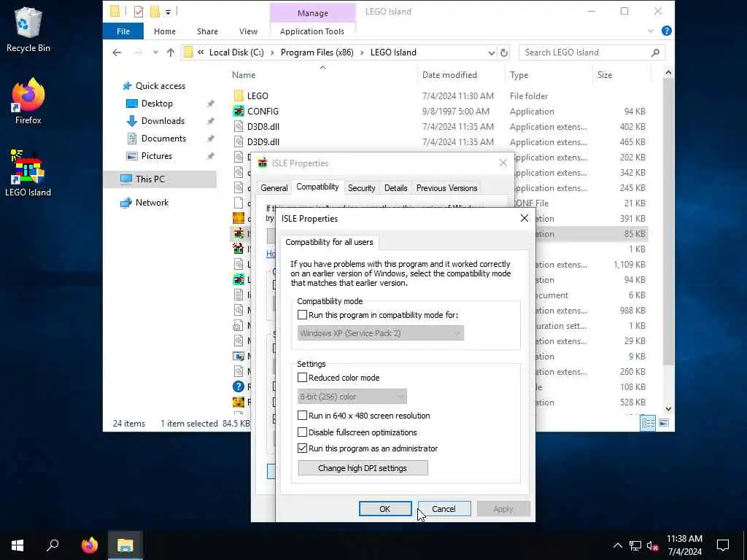Image resolution: width=747 pixels, height=560 pixels.
Task: Expand breadcrumb chevron after Local Disk (C:)
Action: click(x=272, y=52)
